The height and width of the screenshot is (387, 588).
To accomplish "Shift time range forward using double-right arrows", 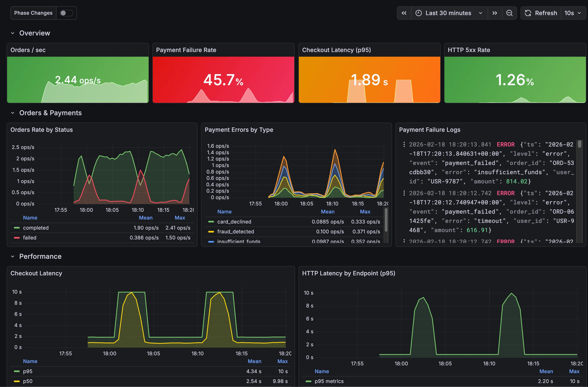I will coord(495,13).
